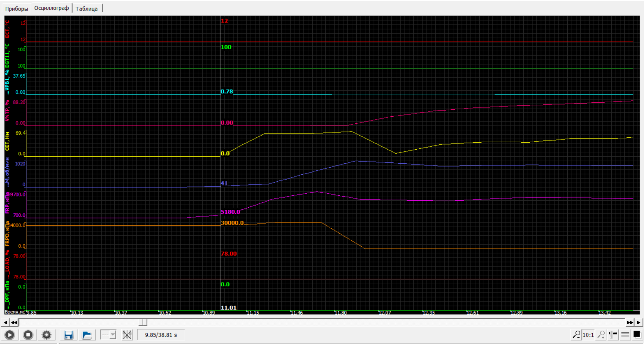This screenshot has width=644, height=344.
Task: Click the FRPD, кПа channel label
Action: (x=7, y=234)
